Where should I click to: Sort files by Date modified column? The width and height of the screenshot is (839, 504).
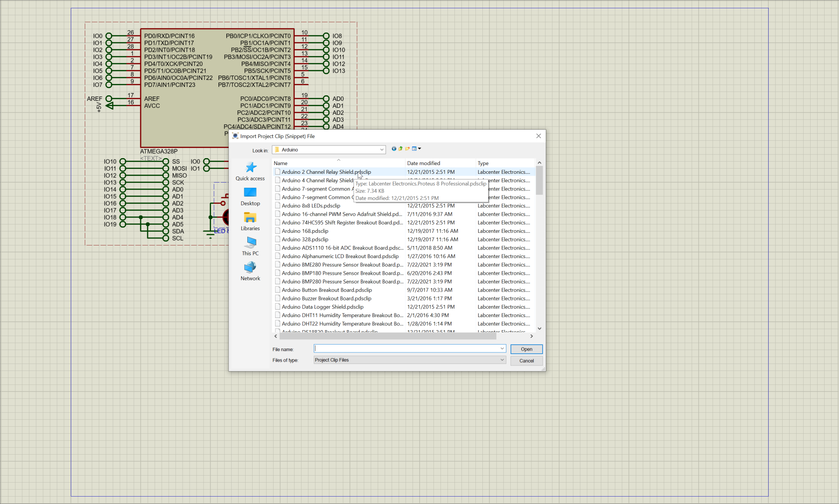[440, 163]
